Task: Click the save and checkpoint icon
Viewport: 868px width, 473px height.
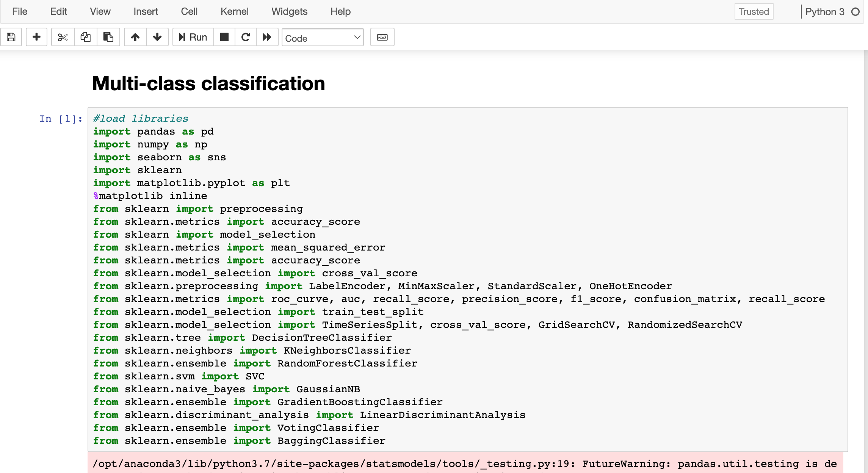Action: click(x=11, y=37)
